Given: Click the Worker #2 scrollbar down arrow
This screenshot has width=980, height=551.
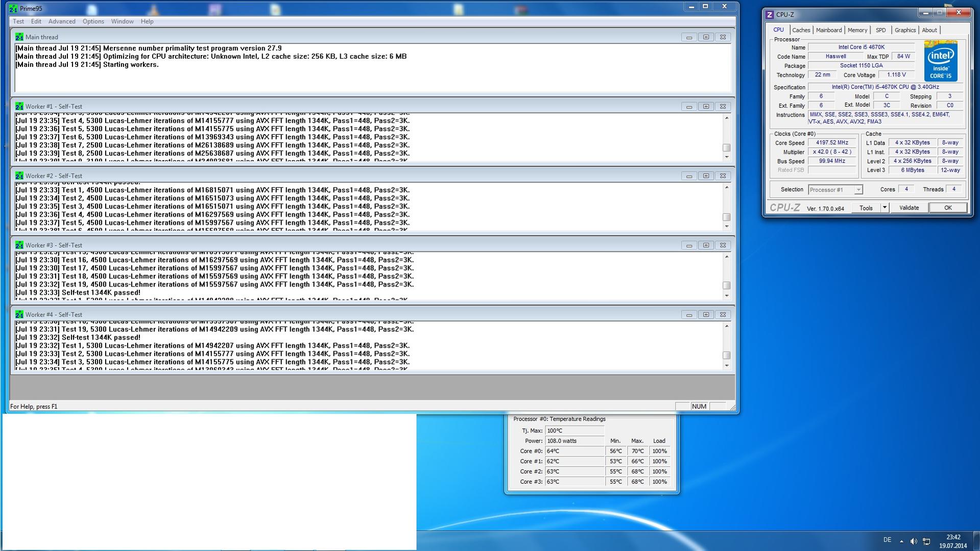Looking at the screenshot, I should coord(727,226).
